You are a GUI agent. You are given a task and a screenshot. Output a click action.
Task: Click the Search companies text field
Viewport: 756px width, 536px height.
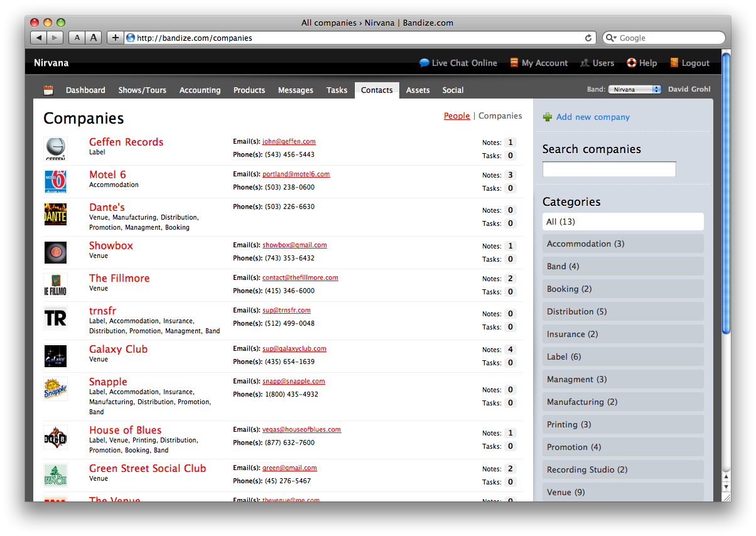pyautogui.click(x=609, y=169)
